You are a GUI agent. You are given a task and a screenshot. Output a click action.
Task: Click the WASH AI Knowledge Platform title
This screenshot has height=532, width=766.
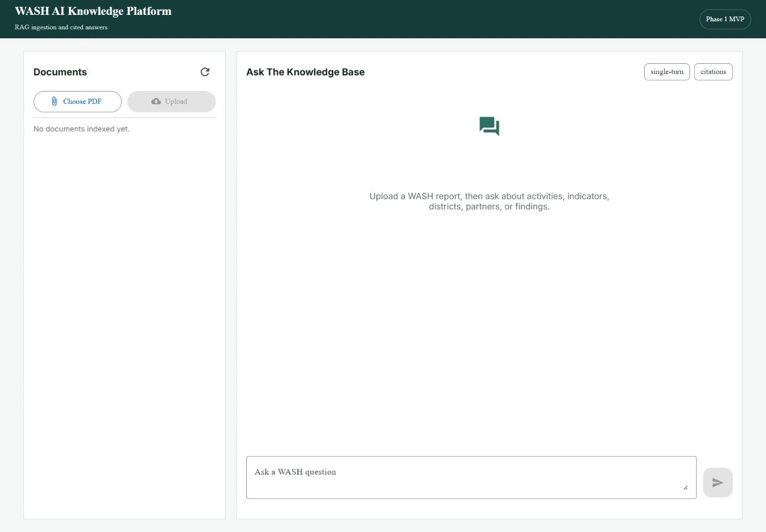point(93,11)
